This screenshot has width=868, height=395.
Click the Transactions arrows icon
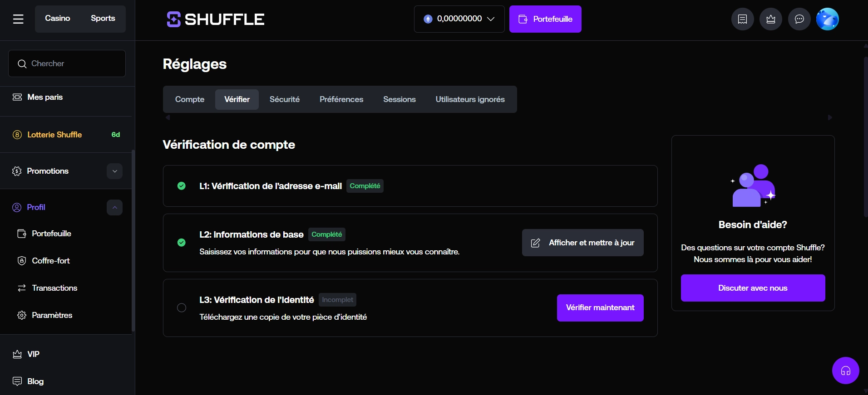tap(22, 288)
